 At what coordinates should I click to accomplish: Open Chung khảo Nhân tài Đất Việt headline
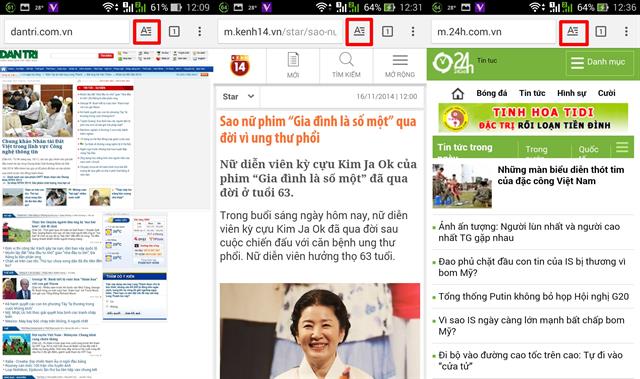(33, 146)
